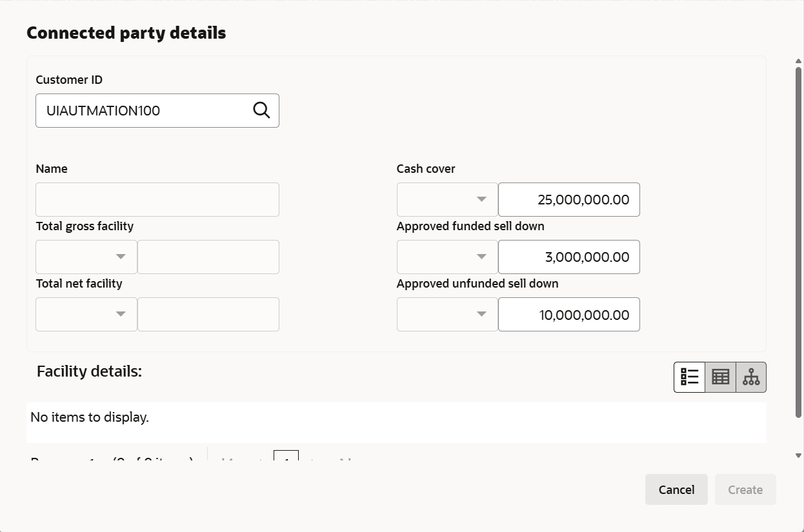
Task: Click into the Name field
Action: [157, 199]
